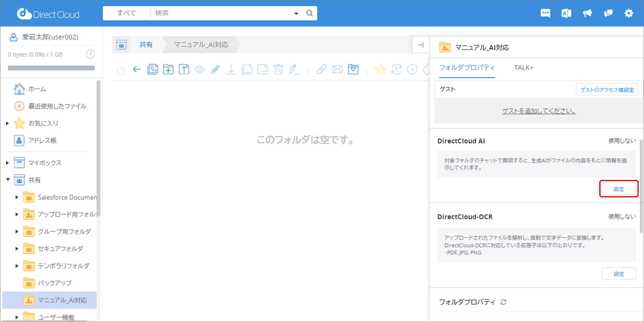Open the DirectCloud AI assistant icon in header
This screenshot has height=322, width=644.
566,13
